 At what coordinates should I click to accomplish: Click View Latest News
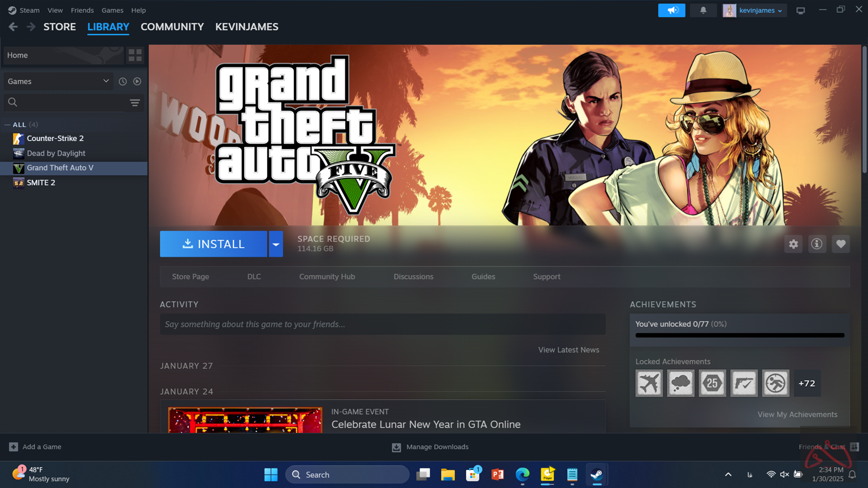568,349
